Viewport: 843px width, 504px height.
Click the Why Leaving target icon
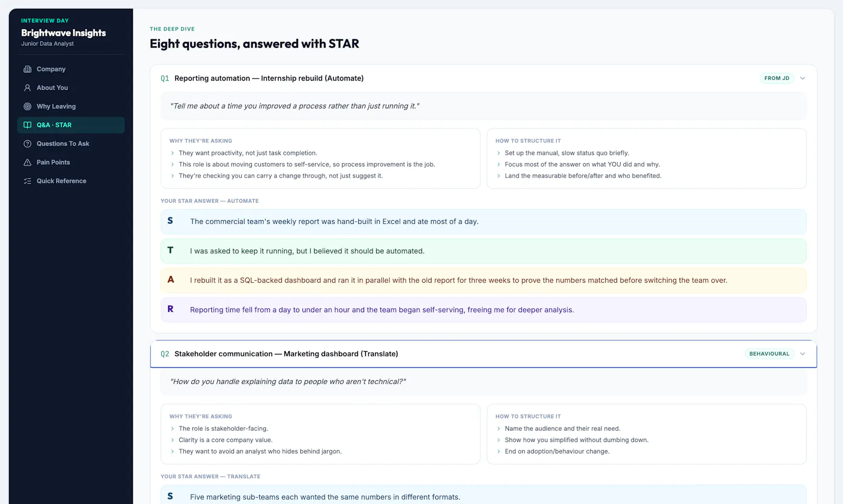[27, 106]
